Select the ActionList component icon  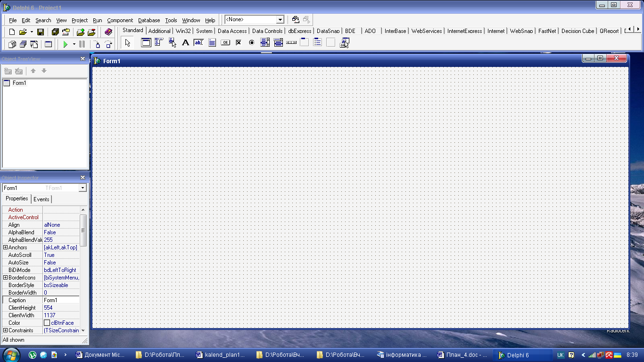pyautogui.click(x=344, y=43)
